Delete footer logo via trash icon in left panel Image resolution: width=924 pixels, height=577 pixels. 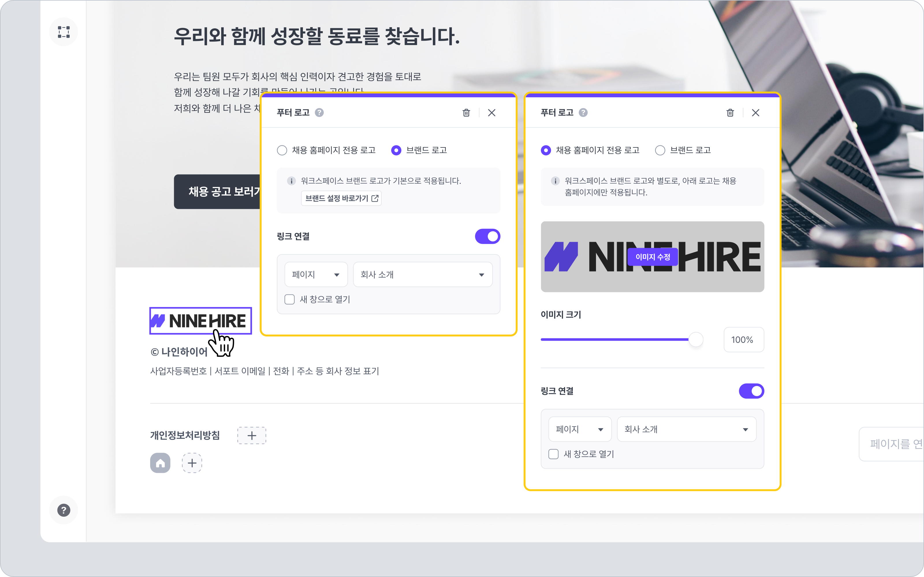coord(466,113)
